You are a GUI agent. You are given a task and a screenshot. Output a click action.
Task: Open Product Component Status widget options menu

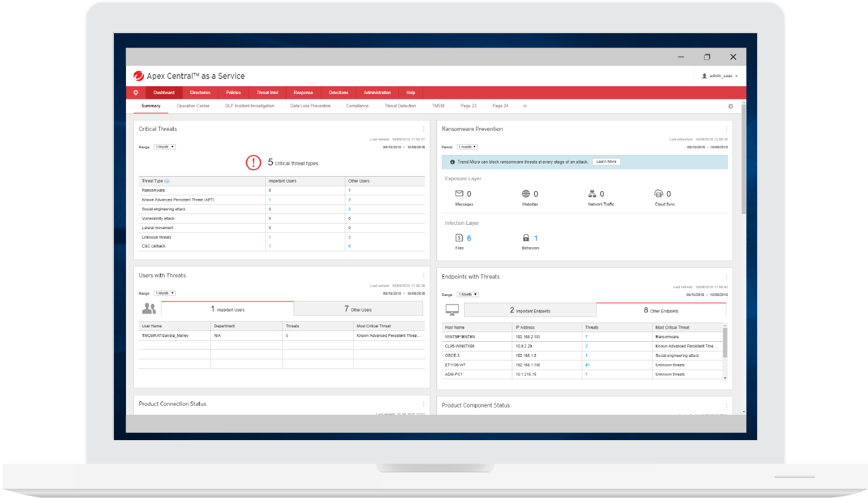726,405
